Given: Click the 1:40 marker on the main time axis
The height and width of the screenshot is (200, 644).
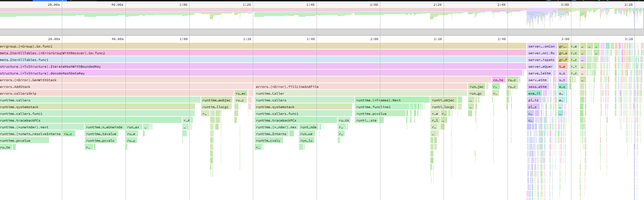Looking at the screenshot, I should coord(311,39).
